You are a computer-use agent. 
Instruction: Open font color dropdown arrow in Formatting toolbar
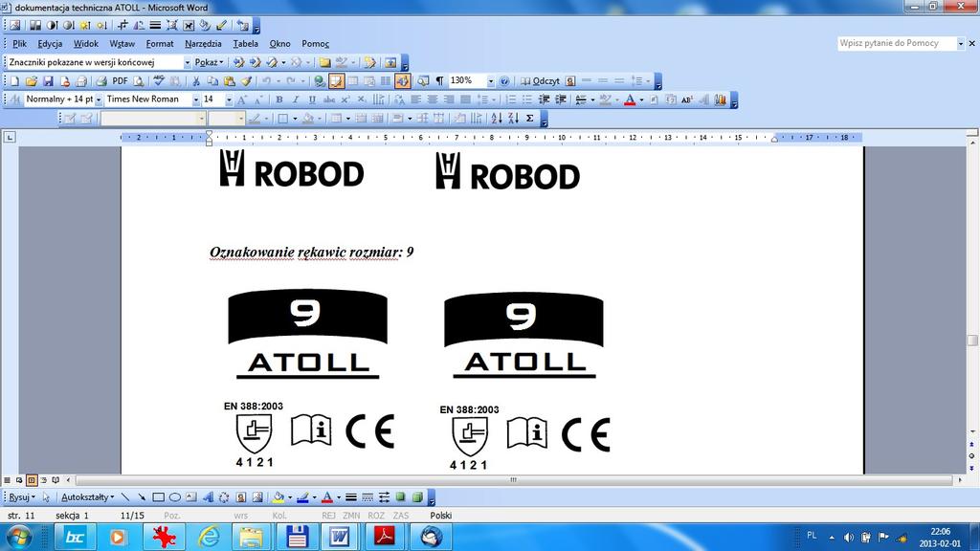point(641,99)
